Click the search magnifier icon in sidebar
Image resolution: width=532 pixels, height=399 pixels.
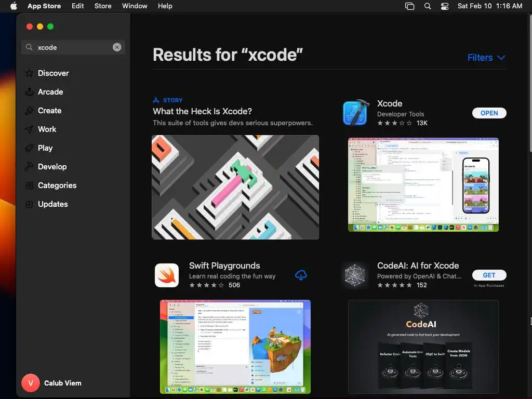[x=29, y=47]
